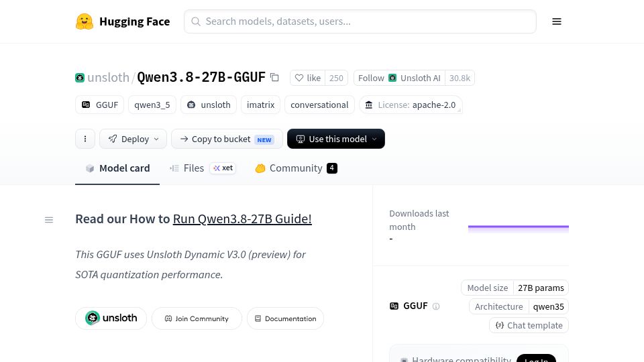View the 250 likes count
Screen dimensions: 644x362
(x=336, y=78)
